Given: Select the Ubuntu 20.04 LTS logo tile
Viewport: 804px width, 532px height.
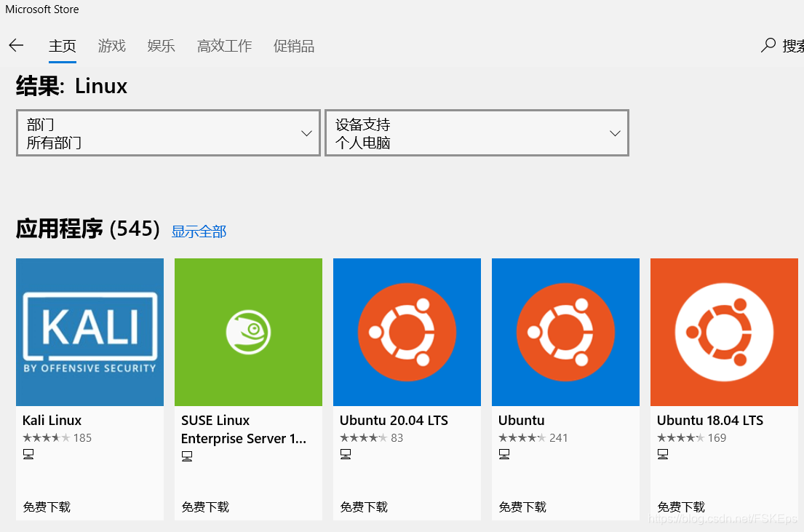Looking at the screenshot, I should tap(407, 332).
